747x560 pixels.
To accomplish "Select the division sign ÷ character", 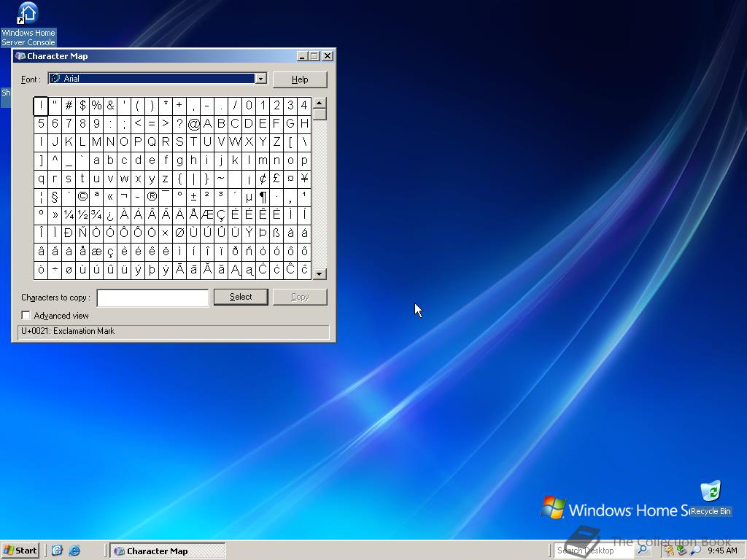I will point(55,270).
